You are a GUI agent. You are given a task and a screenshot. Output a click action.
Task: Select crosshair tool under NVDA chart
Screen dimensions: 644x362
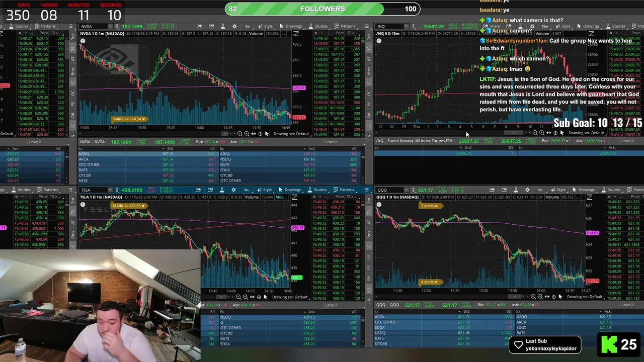coord(260,134)
